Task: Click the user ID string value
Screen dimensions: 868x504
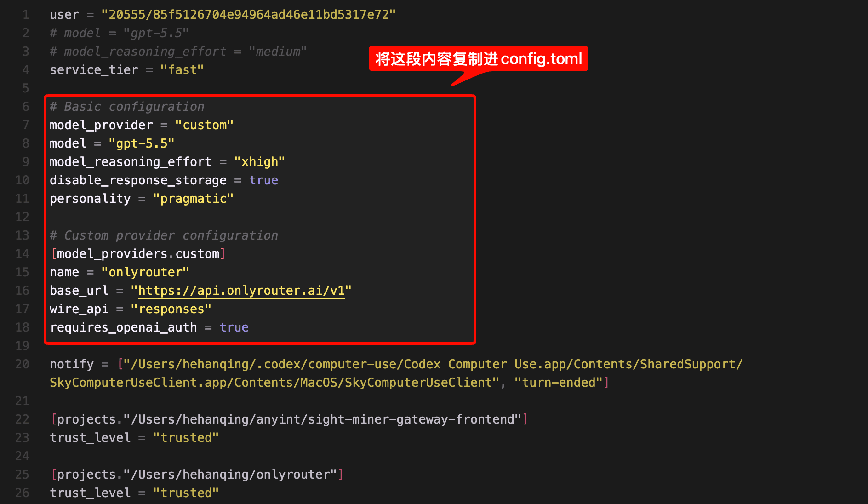Action: (249, 15)
